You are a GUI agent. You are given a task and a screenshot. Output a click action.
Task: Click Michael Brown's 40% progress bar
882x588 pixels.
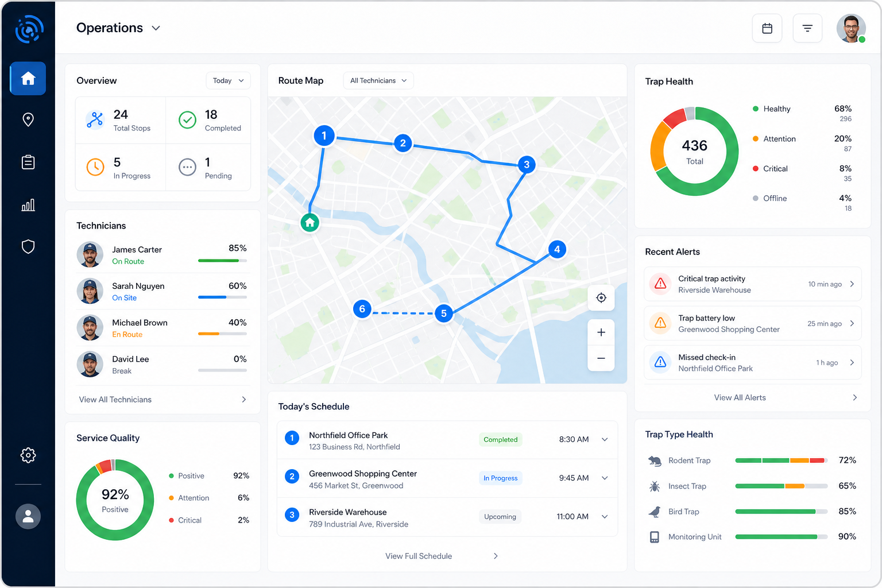coord(222,334)
